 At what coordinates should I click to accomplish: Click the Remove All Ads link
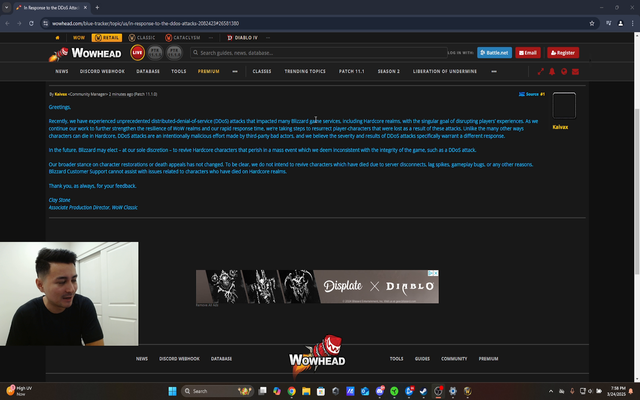pos(207,305)
